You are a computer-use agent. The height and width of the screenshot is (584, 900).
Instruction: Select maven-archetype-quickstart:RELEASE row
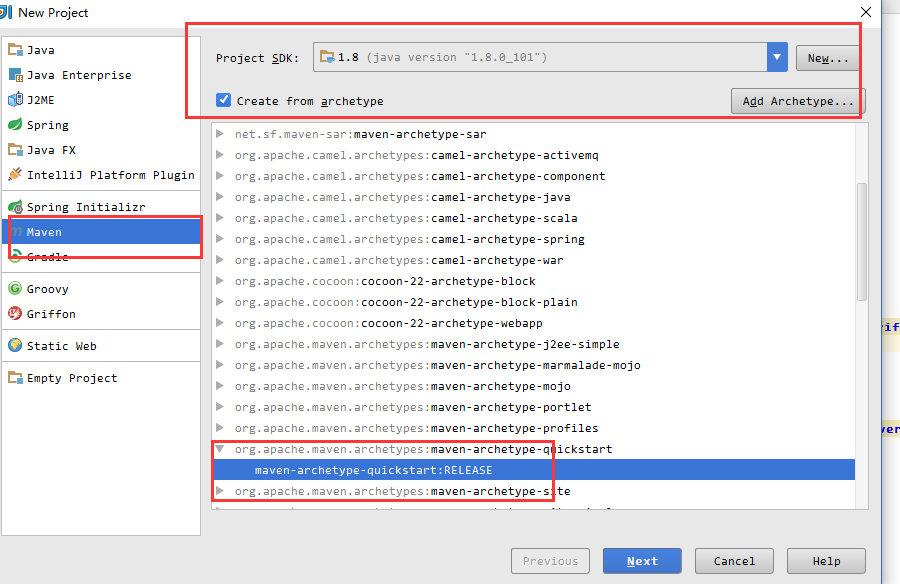(534, 470)
